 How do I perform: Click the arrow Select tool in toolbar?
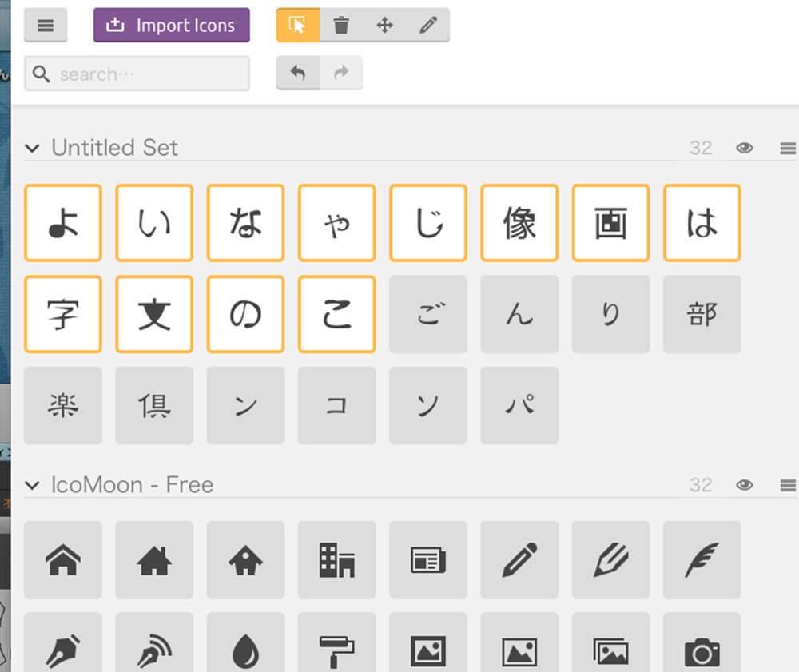pyautogui.click(x=298, y=26)
